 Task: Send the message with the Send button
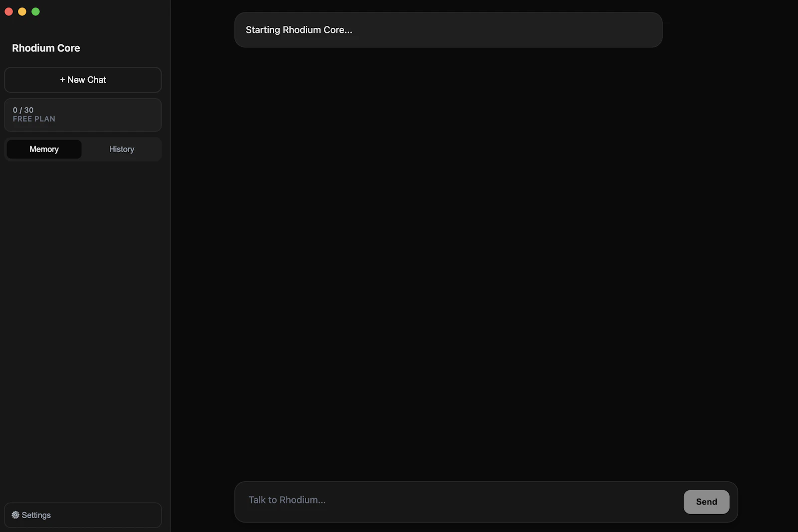pyautogui.click(x=706, y=502)
